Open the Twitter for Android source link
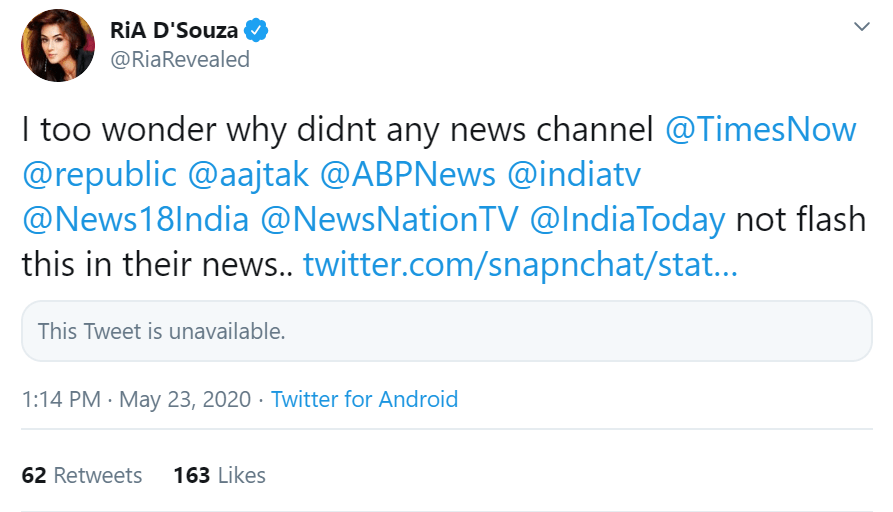This screenshot has height=512, width=893. coord(364,400)
